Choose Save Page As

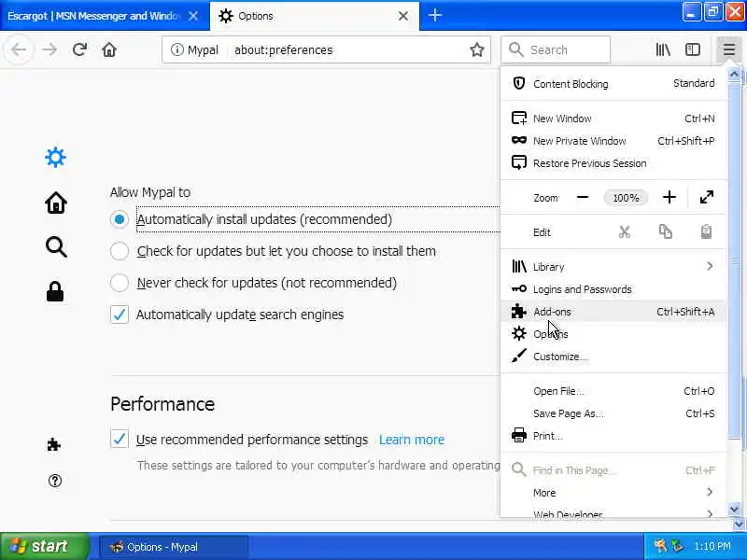(613, 413)
